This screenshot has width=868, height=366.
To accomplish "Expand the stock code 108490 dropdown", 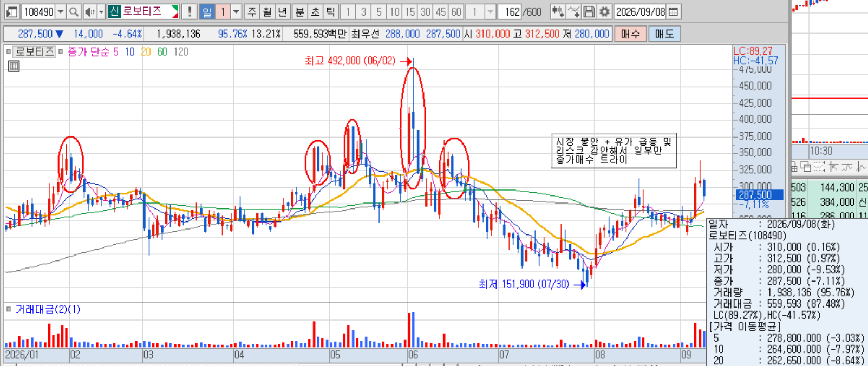I will click(x=61, y=11).
